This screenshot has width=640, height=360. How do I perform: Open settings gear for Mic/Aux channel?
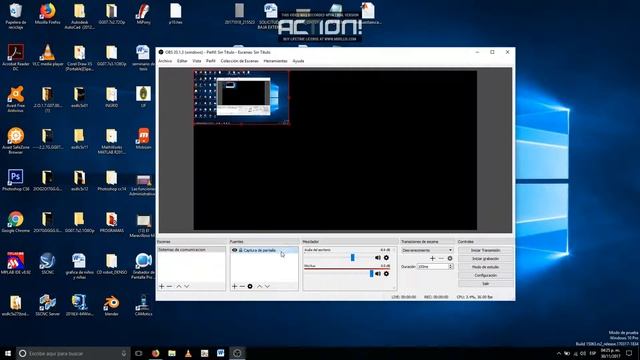[387, 273]
